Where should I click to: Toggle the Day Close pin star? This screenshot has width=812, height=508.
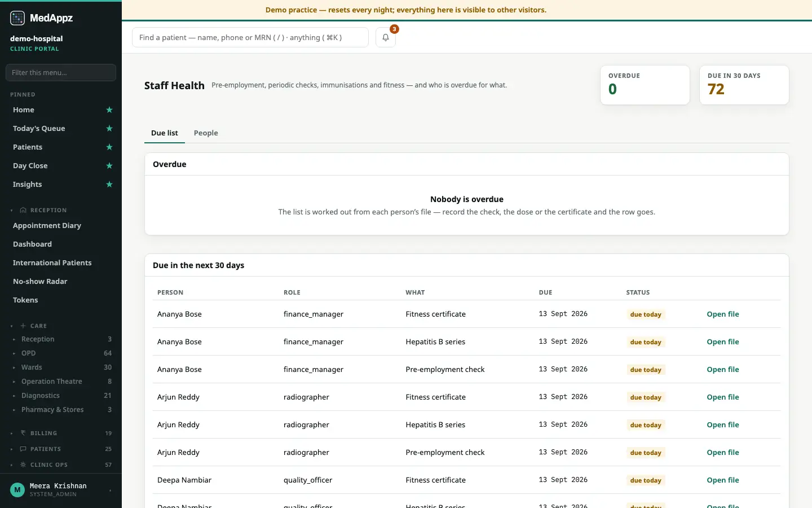click(109, 166)
